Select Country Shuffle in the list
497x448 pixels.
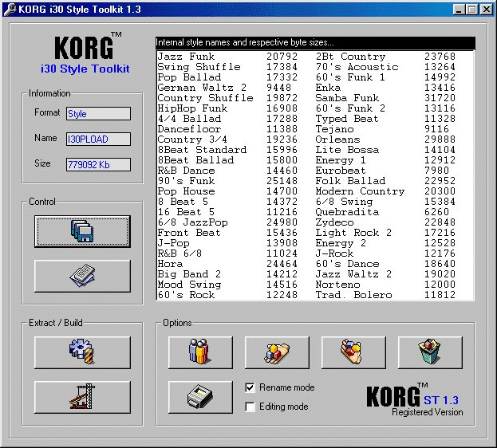coord(205,98)
